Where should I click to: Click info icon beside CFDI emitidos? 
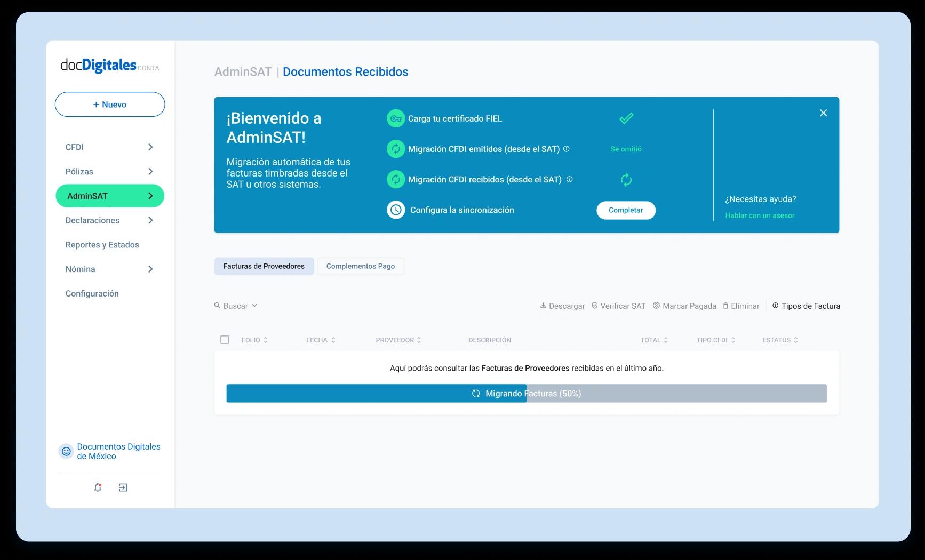pos(567,149)
